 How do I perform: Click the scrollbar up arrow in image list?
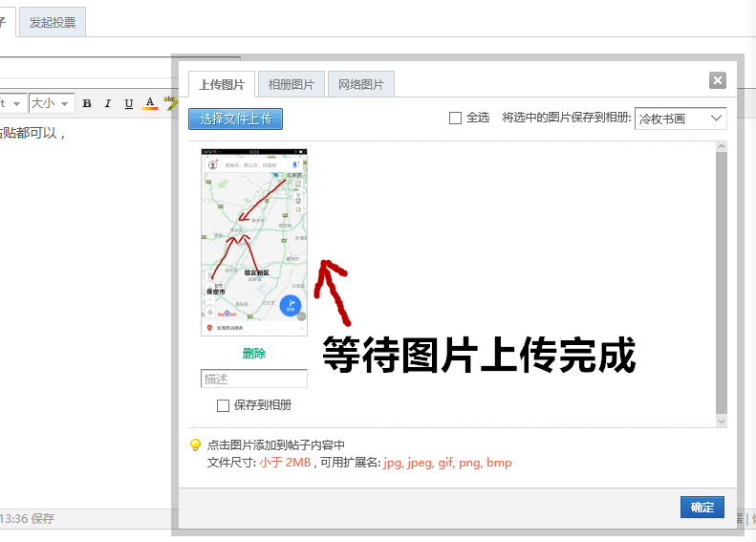(x=722, y=146)
